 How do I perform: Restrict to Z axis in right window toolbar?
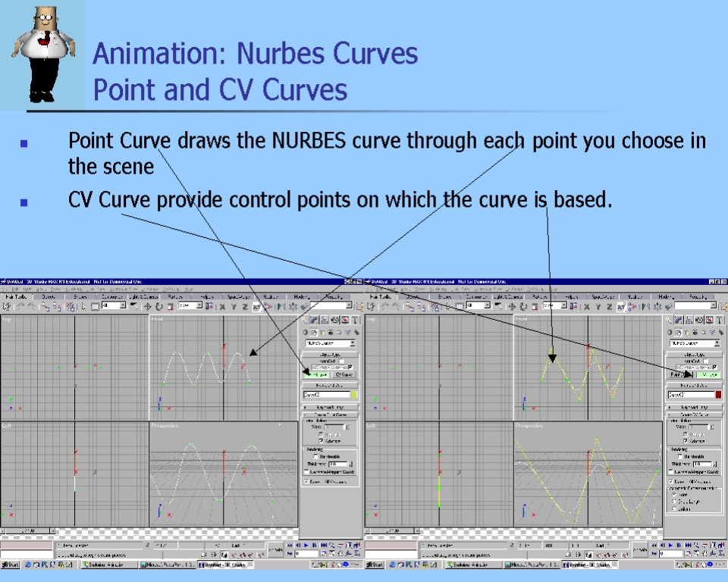[608, 306]
